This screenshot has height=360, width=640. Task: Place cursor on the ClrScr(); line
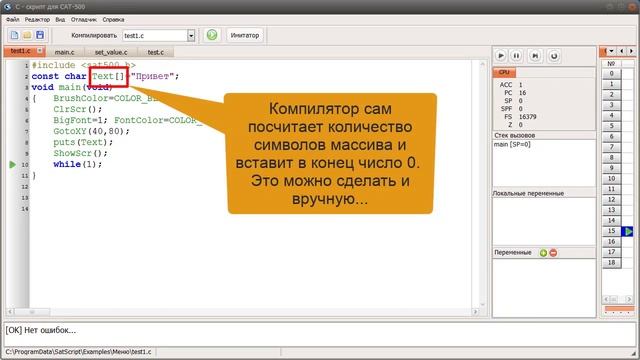point(78,109)
